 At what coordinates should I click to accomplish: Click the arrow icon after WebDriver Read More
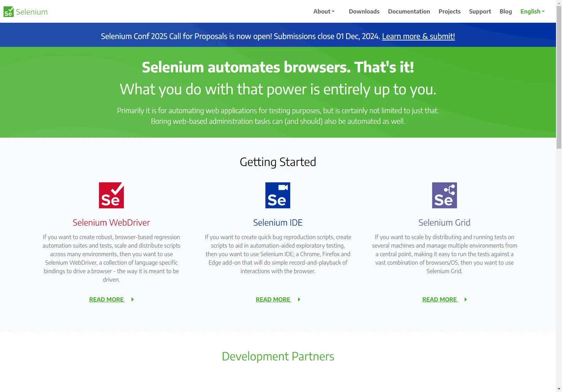coord(133,299)
